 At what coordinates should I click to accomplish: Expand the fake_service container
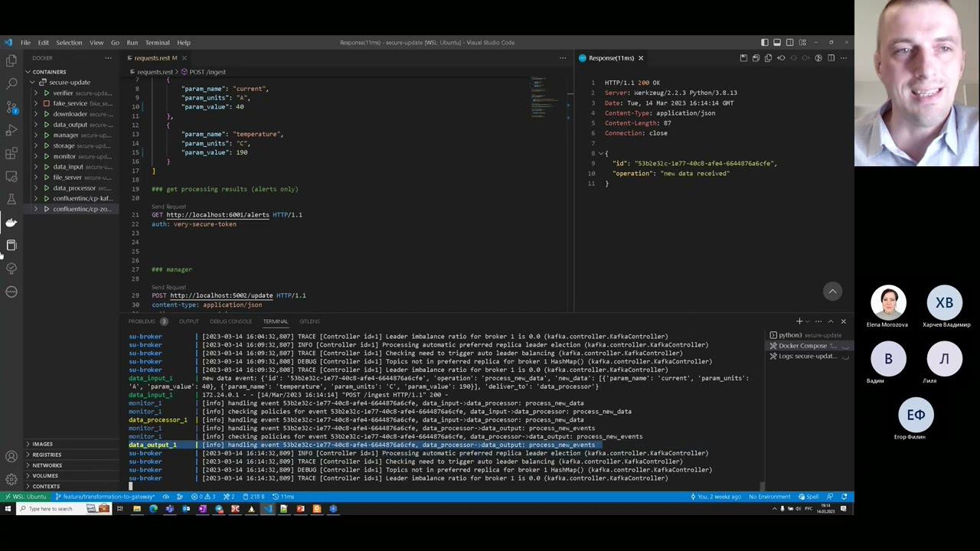(36, 103)
